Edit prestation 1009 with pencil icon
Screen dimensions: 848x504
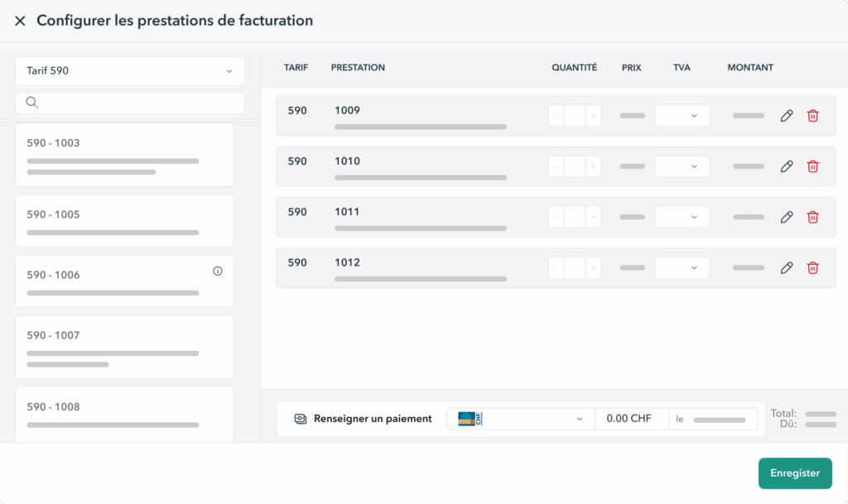tap(787, 116)
